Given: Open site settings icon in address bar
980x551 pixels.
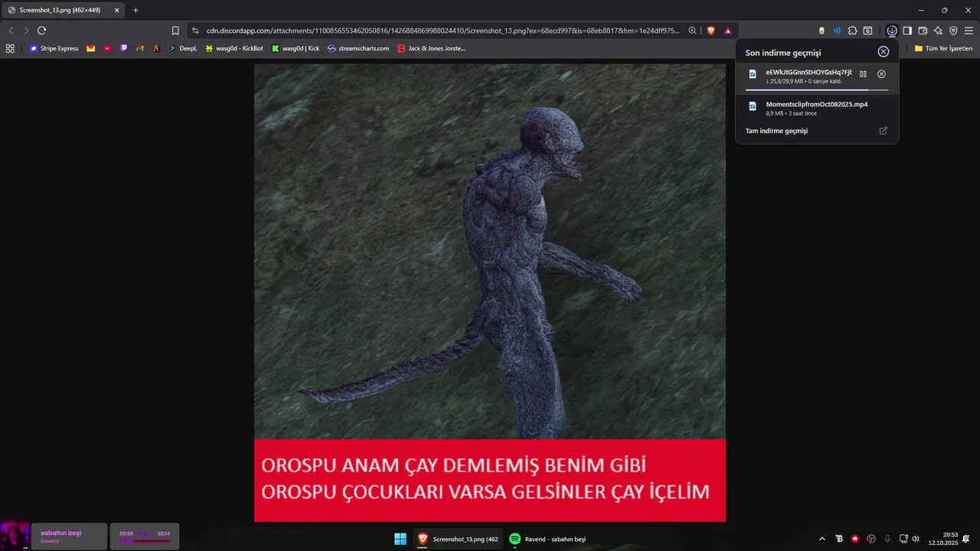Looking at the screenshot, I should point(195,31).
